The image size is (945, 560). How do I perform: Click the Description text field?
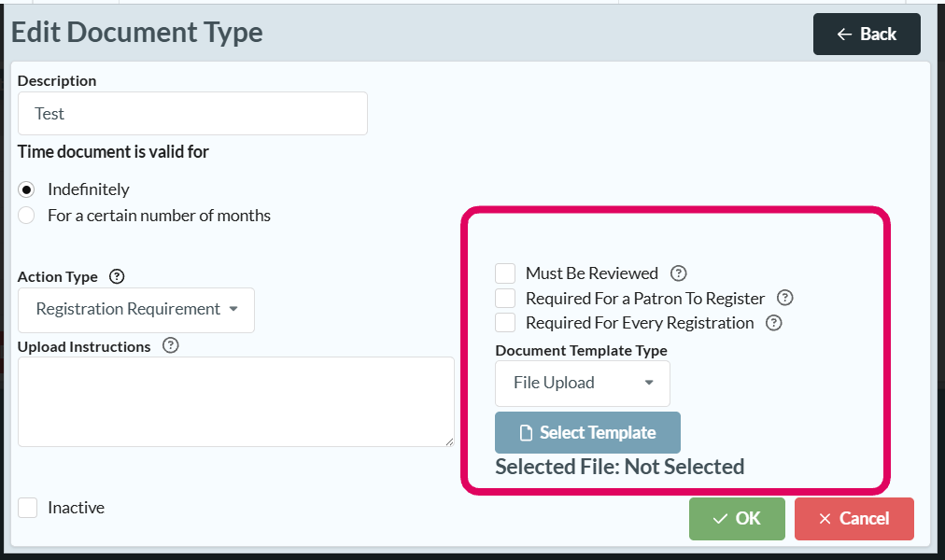(192, 114)
